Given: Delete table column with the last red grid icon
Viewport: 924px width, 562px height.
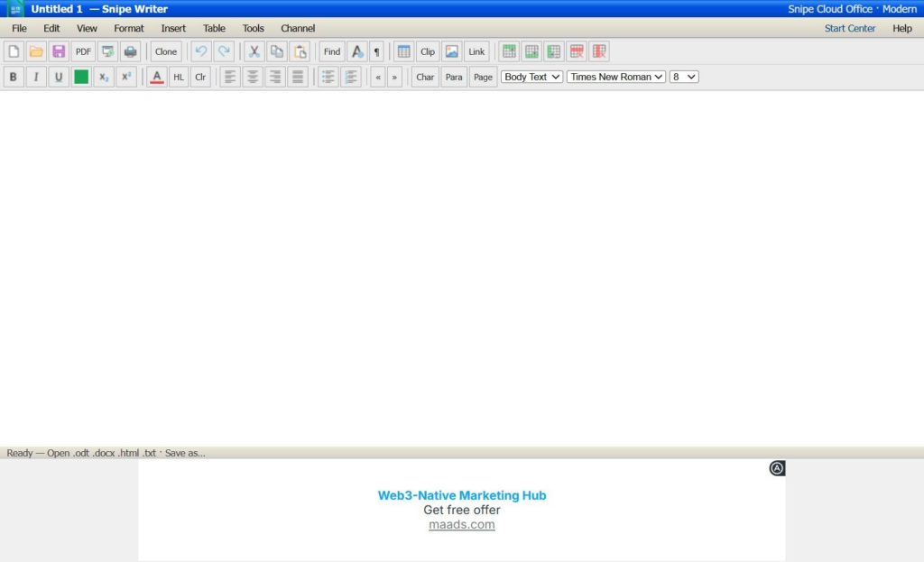Looking at the screenshot, I should 599,51.
